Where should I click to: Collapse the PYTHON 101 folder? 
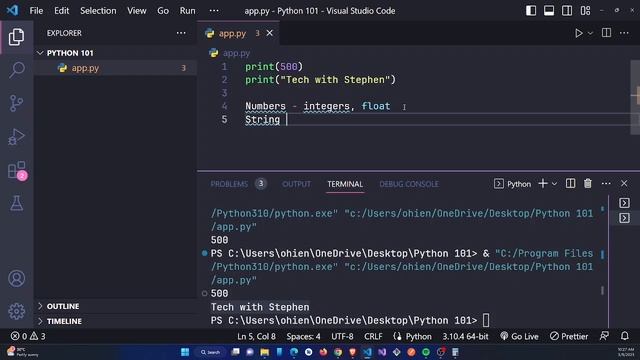click(70, 53)
